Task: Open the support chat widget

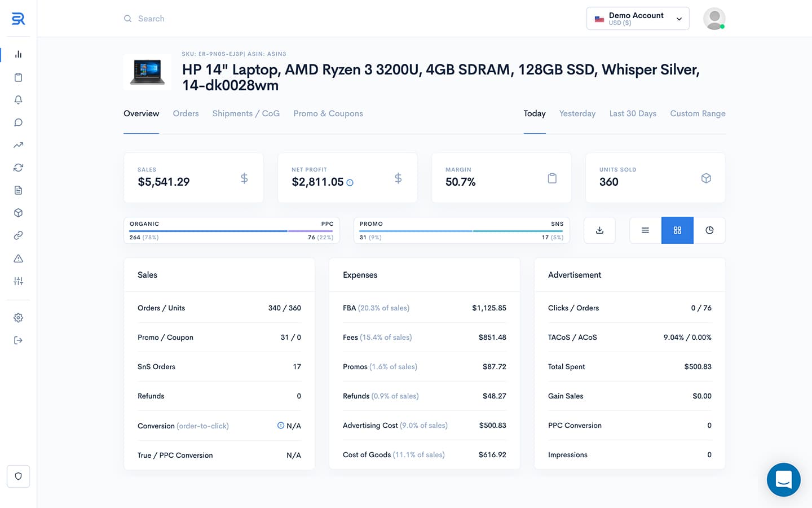Action: pos(783,480)
